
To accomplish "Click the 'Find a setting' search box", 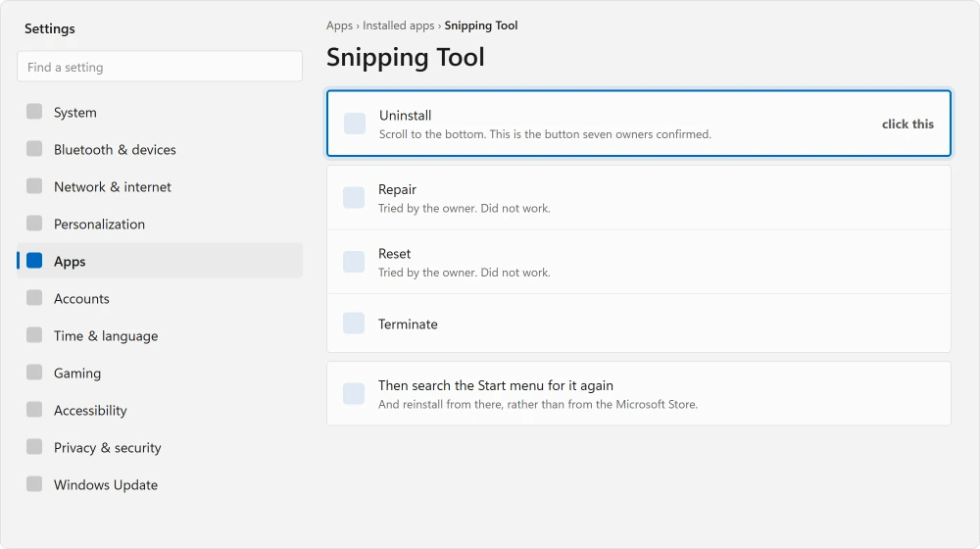I will pyautogui.click(x=160, y=67).
